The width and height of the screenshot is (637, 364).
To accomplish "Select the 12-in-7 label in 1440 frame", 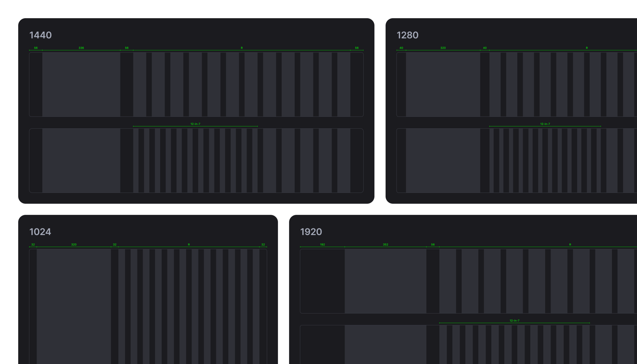I will 195,124.
